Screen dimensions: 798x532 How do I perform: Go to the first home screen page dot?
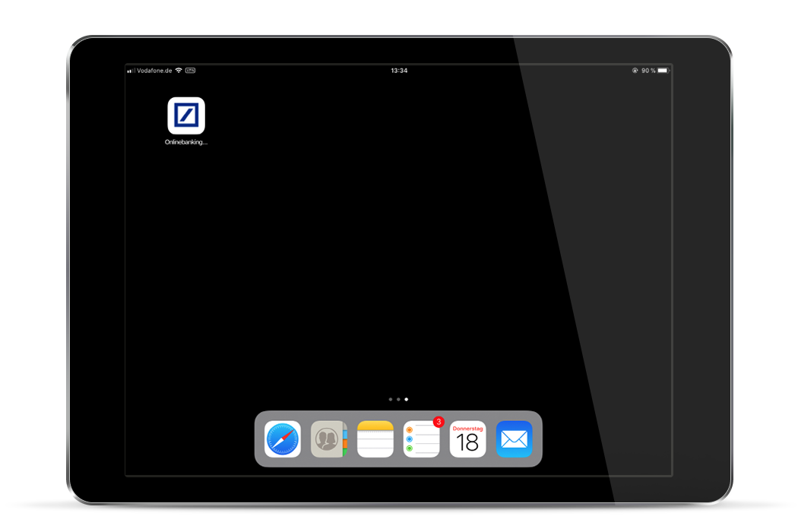(391, 399)
